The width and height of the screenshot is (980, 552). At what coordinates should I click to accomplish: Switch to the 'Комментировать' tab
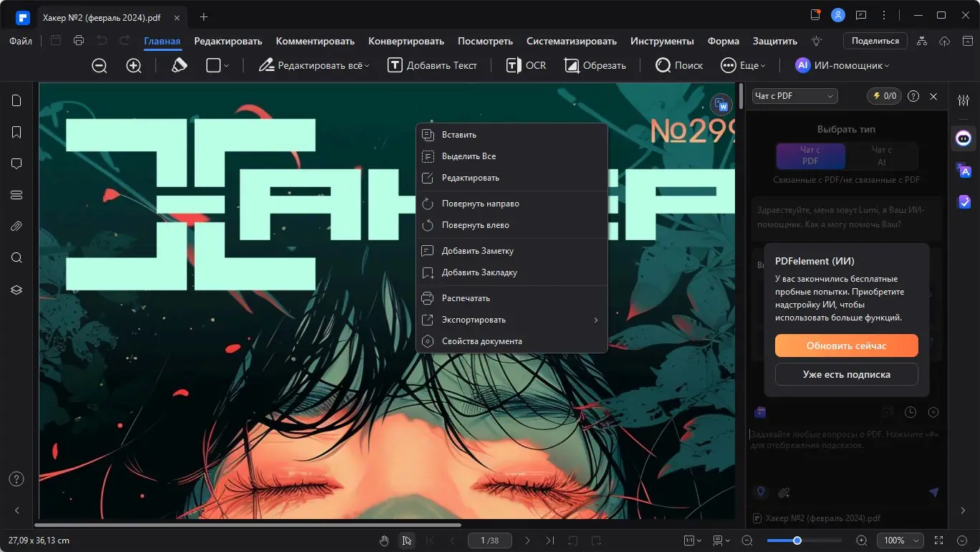pyautogui.click(x=315, y=41)
